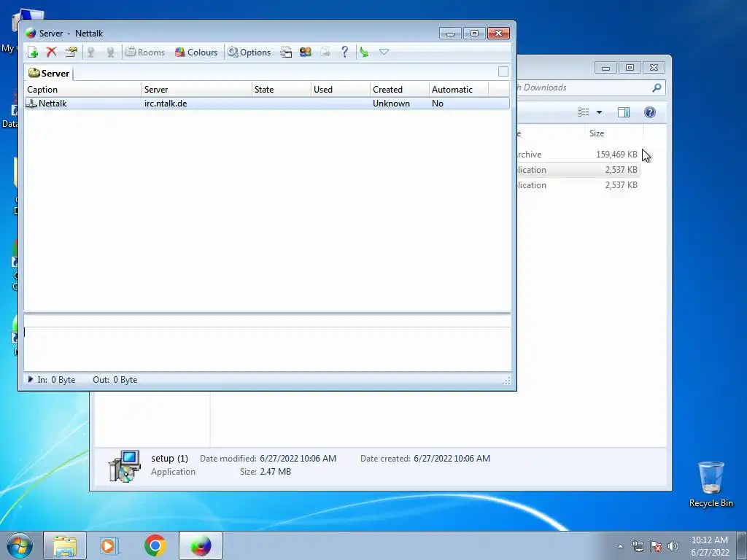
Task: Sort list by Used column header
Action: pos(340,90)
